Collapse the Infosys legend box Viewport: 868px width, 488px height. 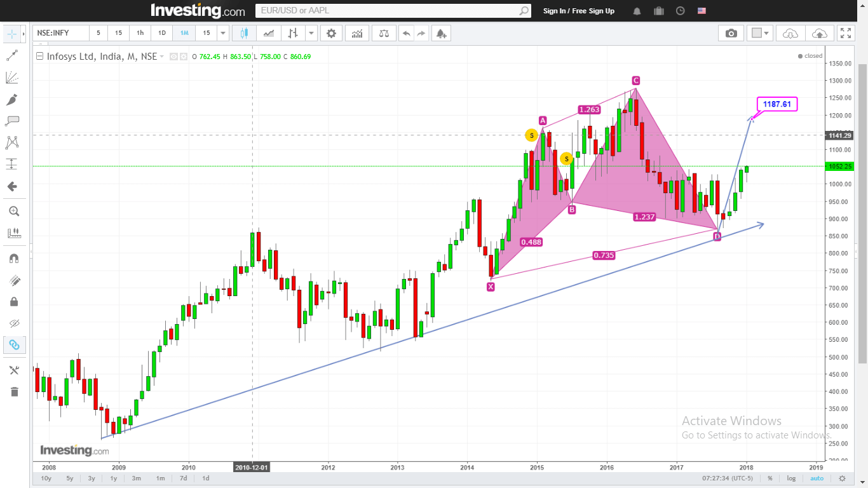(41, 56)
